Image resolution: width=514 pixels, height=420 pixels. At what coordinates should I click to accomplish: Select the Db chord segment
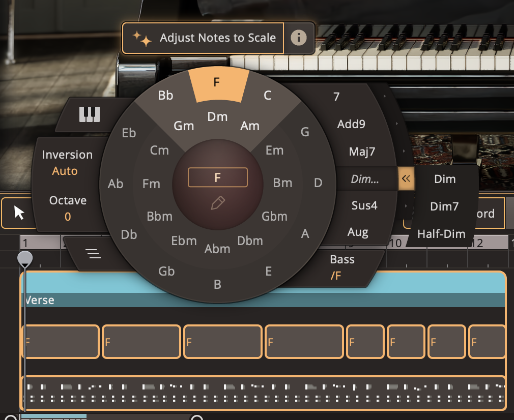tap(129, 234)
